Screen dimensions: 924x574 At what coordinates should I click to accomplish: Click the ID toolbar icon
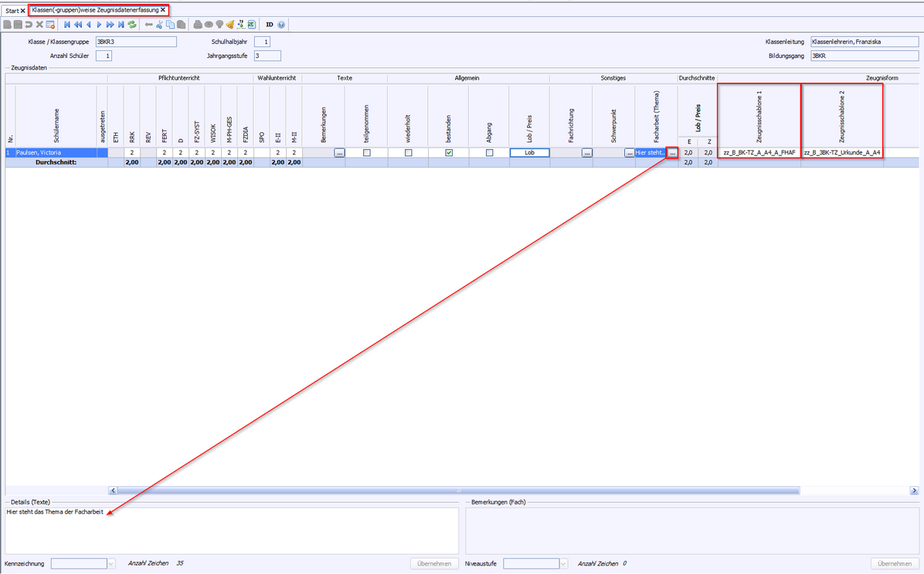click(x=270, y=25)
